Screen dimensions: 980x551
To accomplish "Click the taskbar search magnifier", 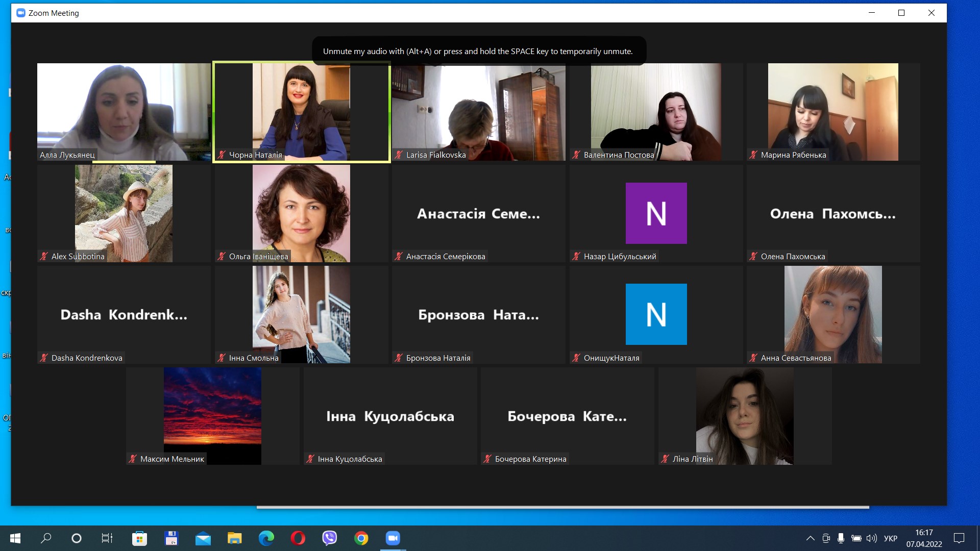I will (46, 538).
